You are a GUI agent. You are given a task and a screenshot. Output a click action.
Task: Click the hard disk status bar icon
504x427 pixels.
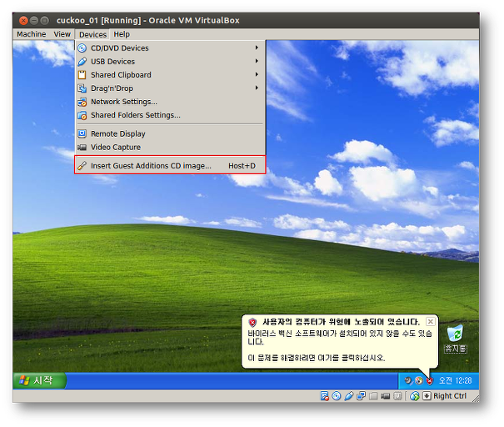coord(325,396)
